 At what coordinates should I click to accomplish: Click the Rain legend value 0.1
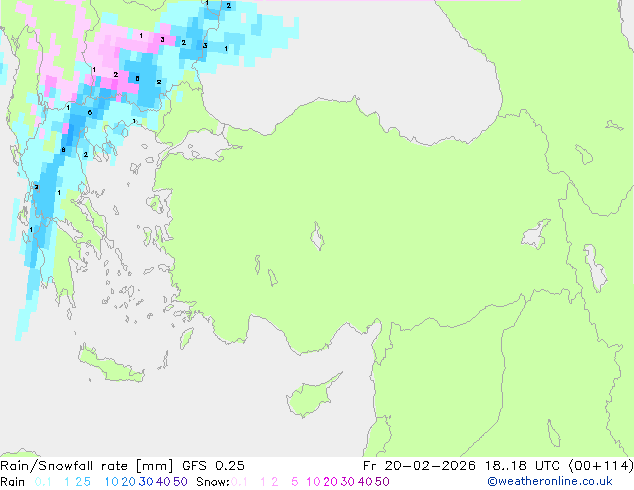pos(43,482)
